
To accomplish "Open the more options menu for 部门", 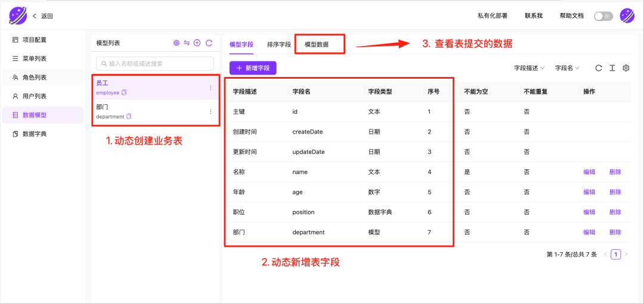I will [210, 111].
